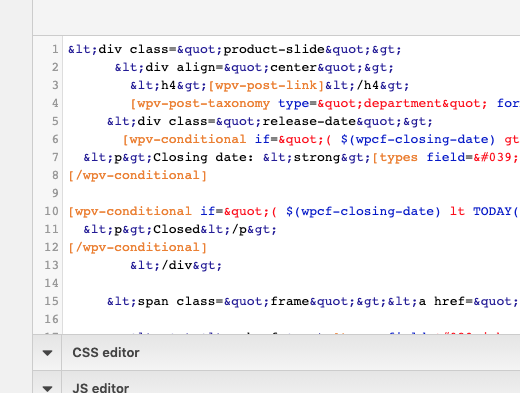Place cursor on empty line 9
The width and height of the screenshot is (520, 393).
[291, 194]
